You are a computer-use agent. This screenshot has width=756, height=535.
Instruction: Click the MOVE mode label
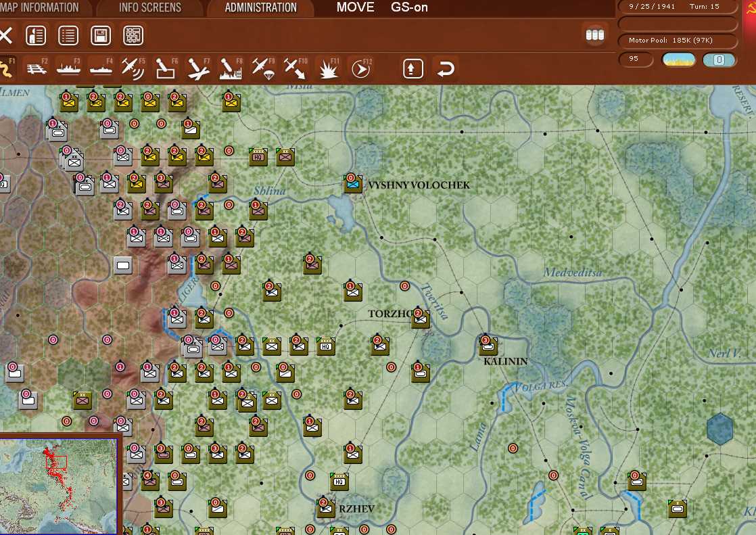(355, 7)
